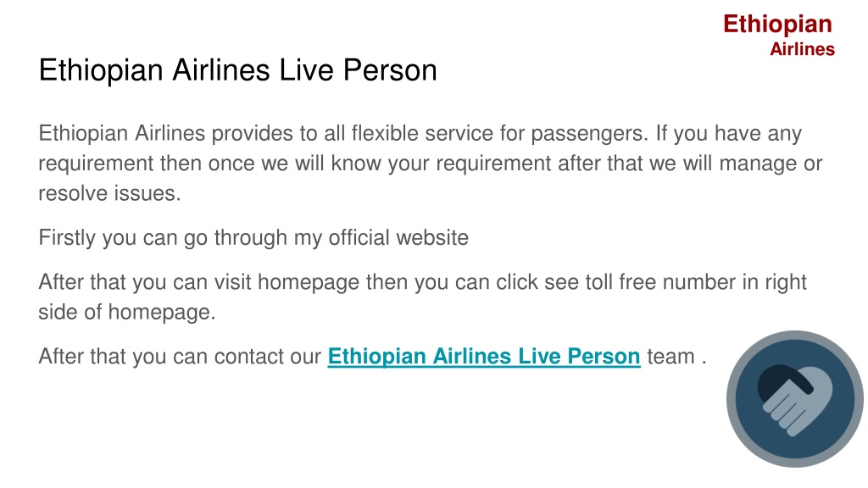Click the words 'official website'

click(398, 238)
